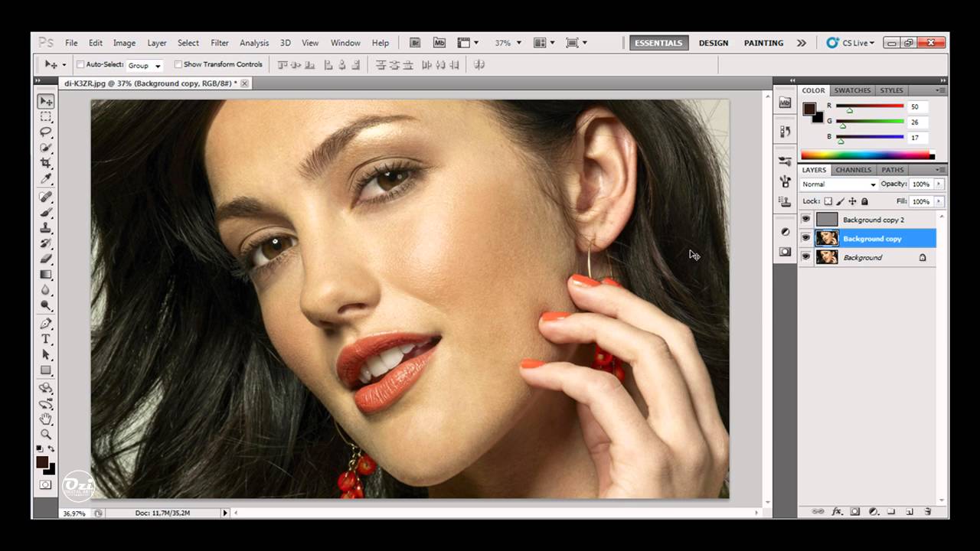Select the Pen tool

pos(46,324)
